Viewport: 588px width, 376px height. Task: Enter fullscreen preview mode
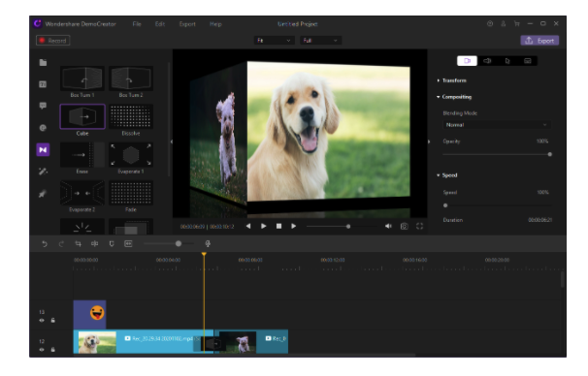coord(419,226)
